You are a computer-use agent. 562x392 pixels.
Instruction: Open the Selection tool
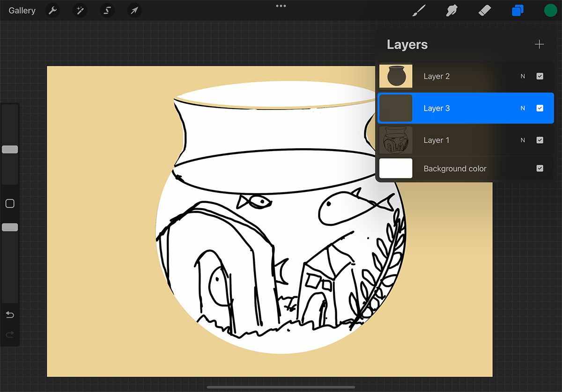[x=107, y=10]
